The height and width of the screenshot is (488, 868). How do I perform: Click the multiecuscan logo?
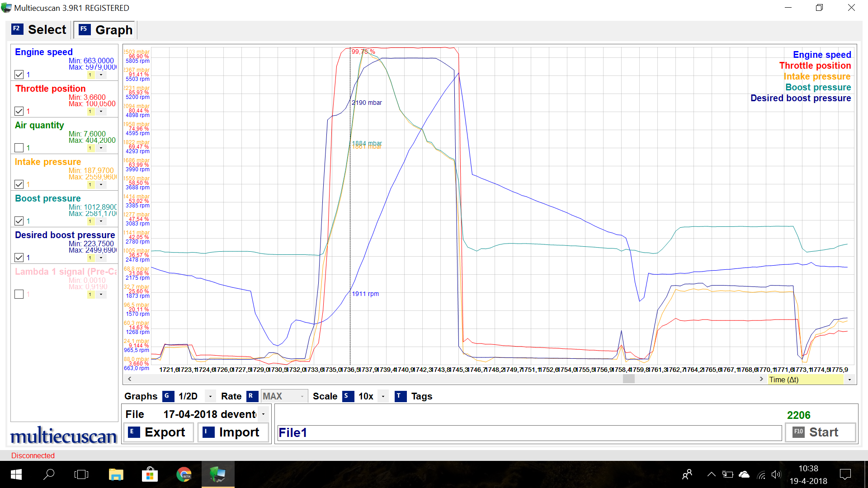(63, 436)
